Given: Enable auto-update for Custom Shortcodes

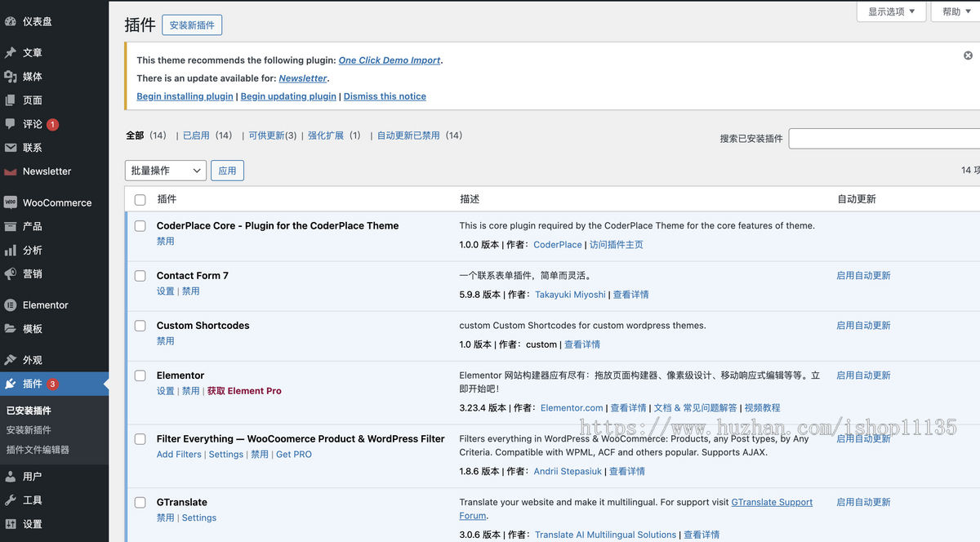Looking at the screenshot, I should point(863,326).
